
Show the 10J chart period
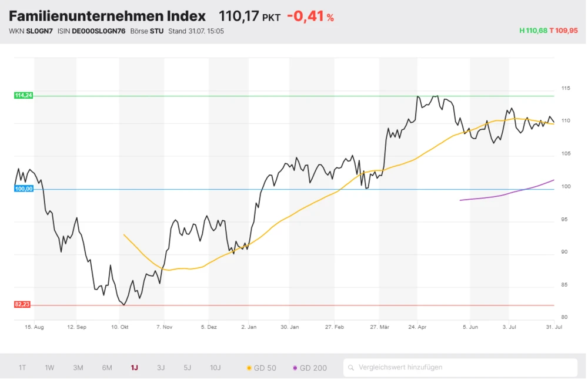tap(215, 368)
